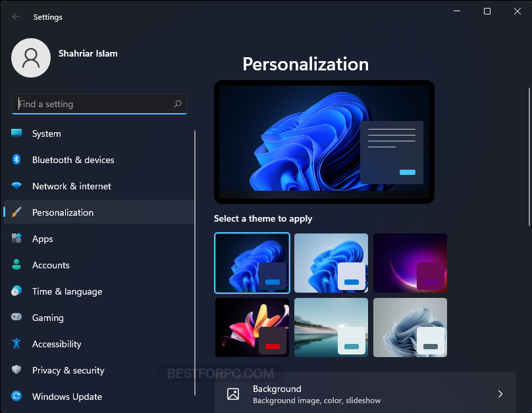Open Windows Update page

click(99, 397)
